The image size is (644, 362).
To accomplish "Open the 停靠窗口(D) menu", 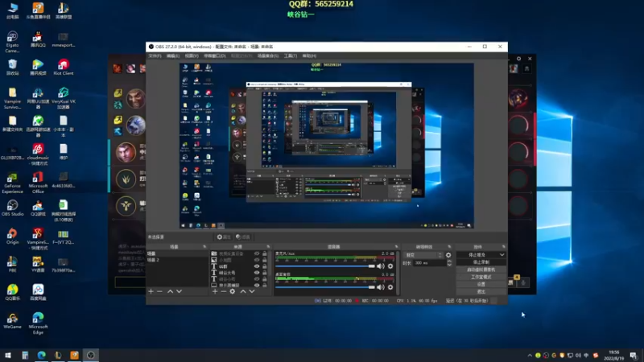I will coord(214,56).
